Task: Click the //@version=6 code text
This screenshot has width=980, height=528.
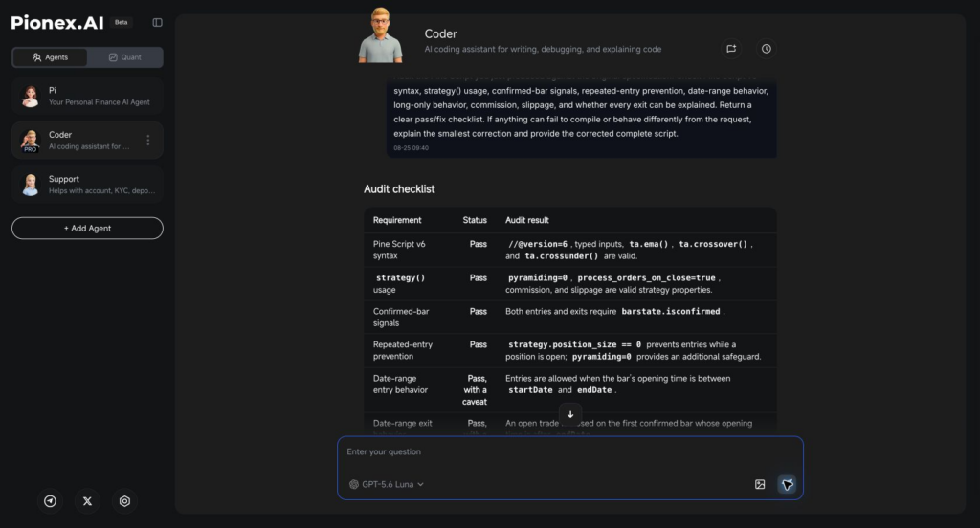Action: [x=538, y=244]
